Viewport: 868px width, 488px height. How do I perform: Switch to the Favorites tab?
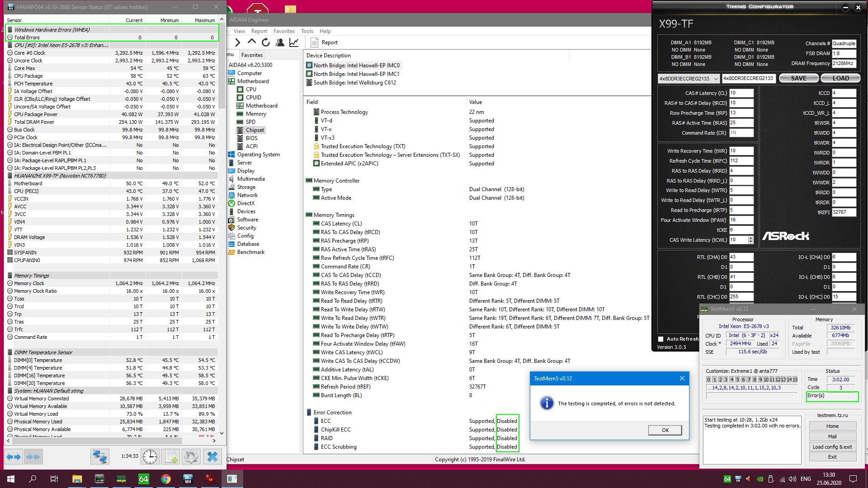252,55
